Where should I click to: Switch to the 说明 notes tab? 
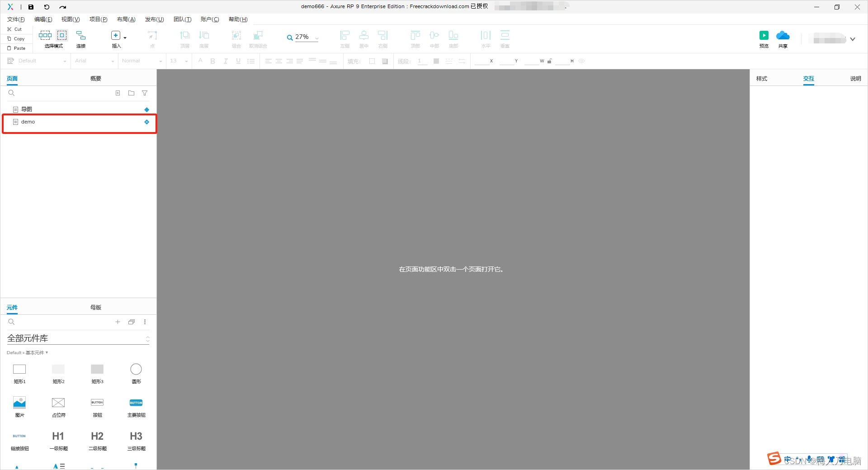(x=855, y=78)
